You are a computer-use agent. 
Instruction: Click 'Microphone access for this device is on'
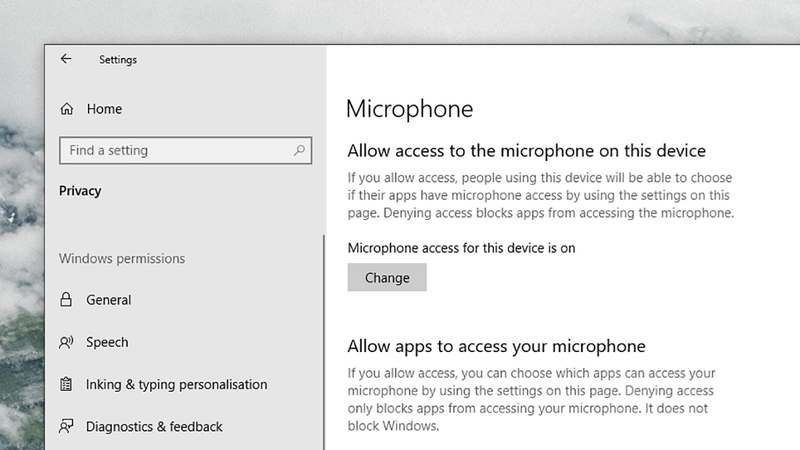(461, 248)
